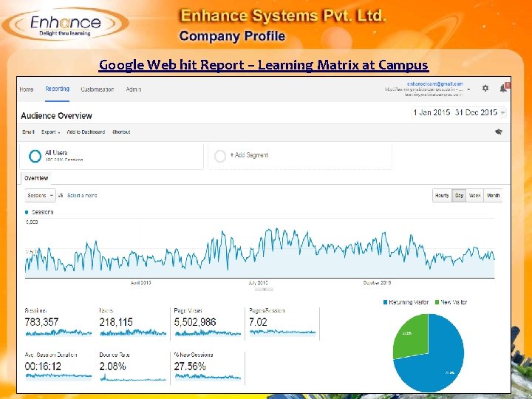Switch the chart to Day view
This screenshot has height=399, width=532.
459,195
